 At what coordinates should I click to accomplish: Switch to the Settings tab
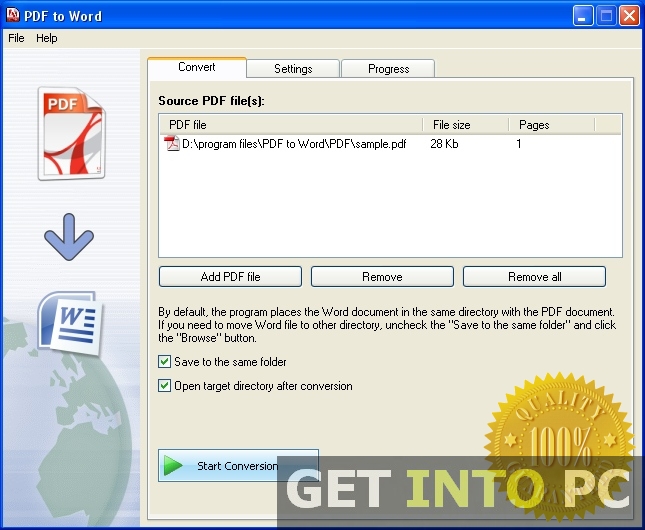point(293,69)
